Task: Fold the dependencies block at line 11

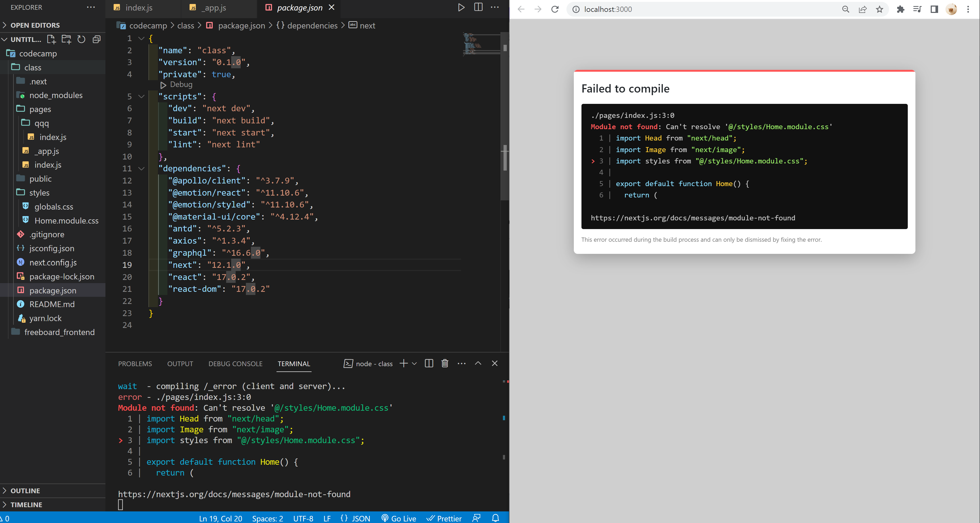Action: 141,168
